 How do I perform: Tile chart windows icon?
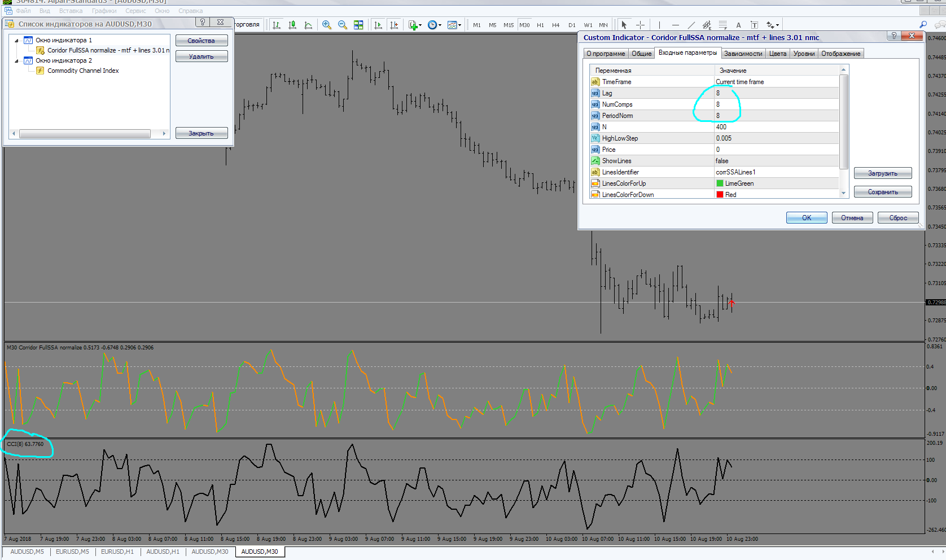[x=358, y=25]
